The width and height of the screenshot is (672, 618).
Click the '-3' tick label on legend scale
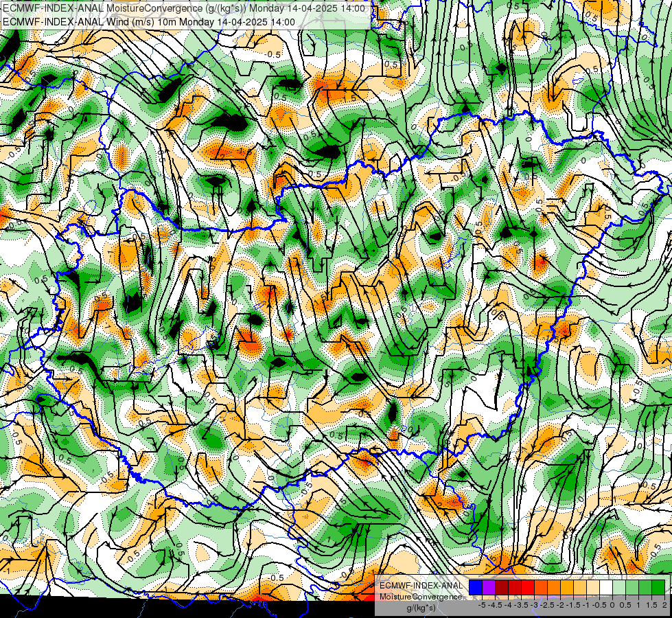point(534,605)
